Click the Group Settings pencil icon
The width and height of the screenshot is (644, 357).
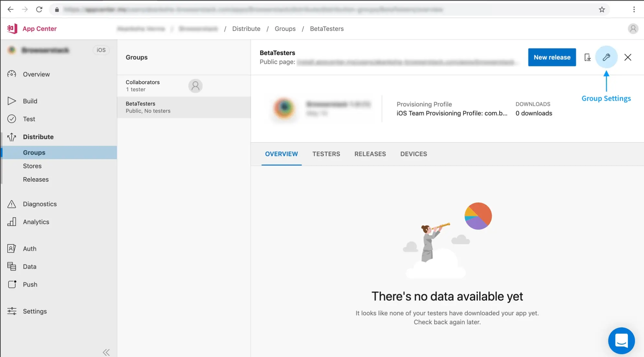(606, 57)
